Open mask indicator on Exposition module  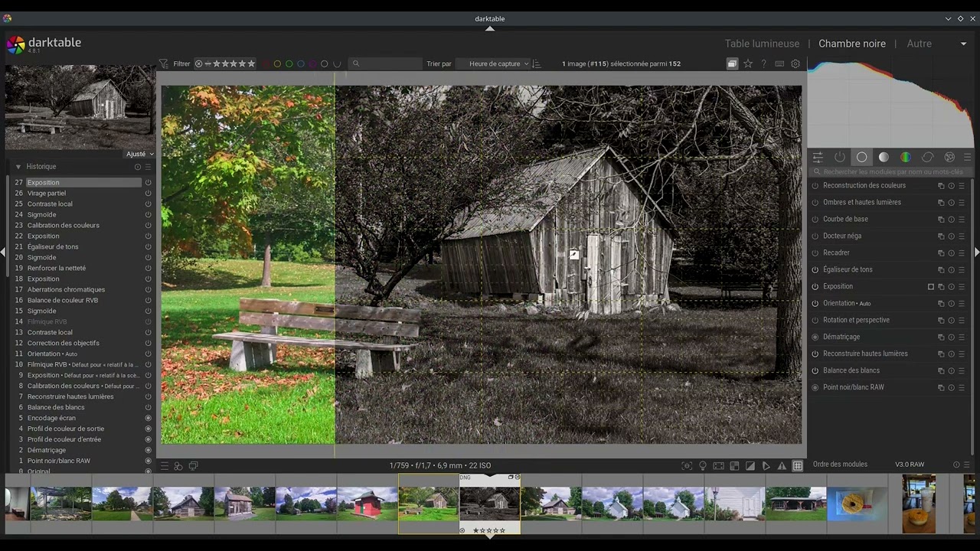pyautogui.click(x=931, y=286)
